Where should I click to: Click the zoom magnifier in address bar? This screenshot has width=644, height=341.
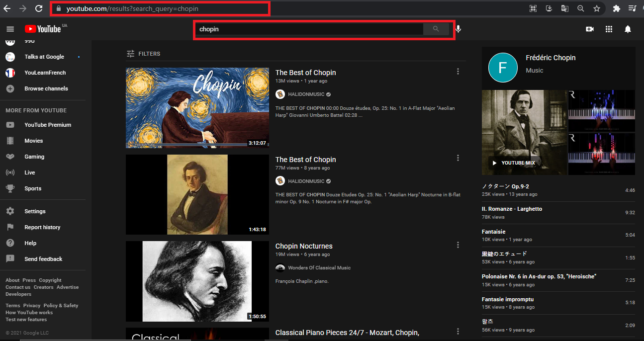(580, 8)
